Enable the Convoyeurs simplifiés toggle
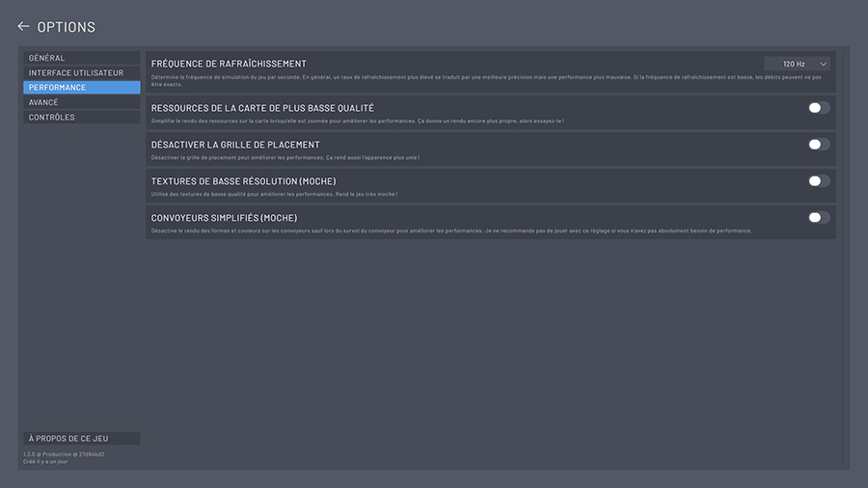Viewport: 868px width, 488px height. point(819,217)
